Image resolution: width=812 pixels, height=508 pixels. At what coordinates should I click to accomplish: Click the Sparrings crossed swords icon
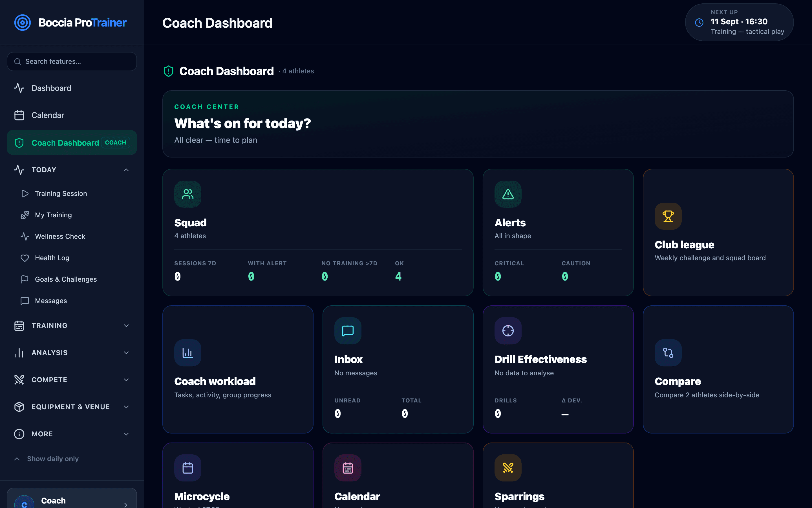(x=508, y=468)
